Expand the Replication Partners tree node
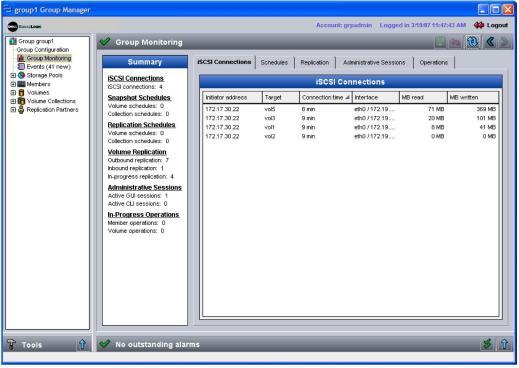The height and width of the screenshot is (368, 519). click(x=13, y=110)
